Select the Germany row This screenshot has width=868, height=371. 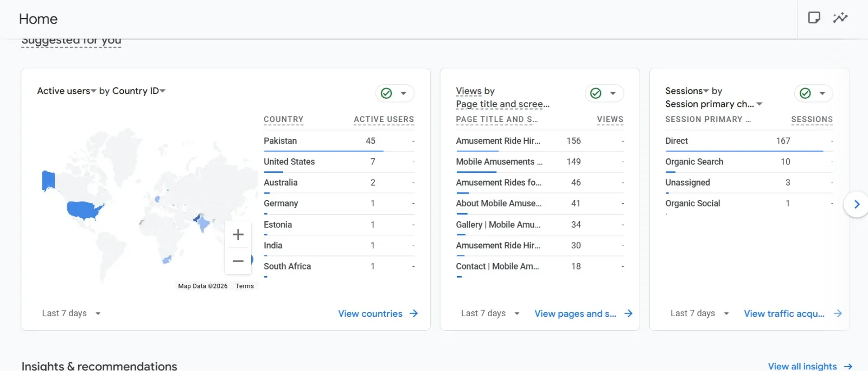[x=339, y=203]
